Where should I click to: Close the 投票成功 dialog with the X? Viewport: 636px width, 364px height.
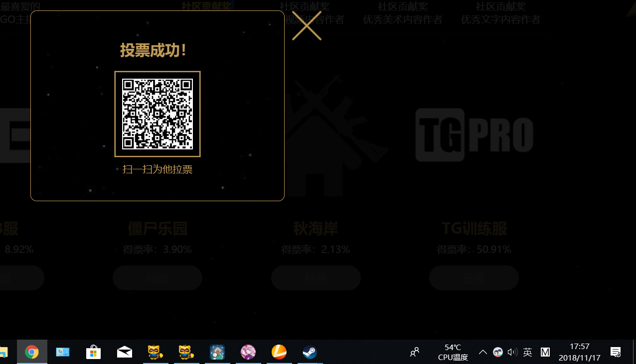(x=307, y=24)
